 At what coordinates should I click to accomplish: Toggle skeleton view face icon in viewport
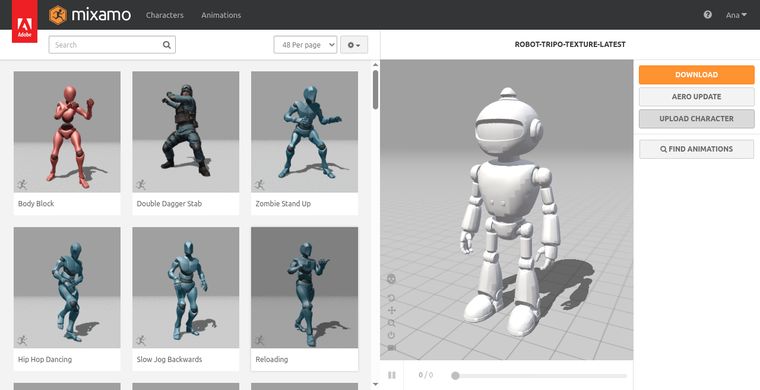tap(392, 279)
